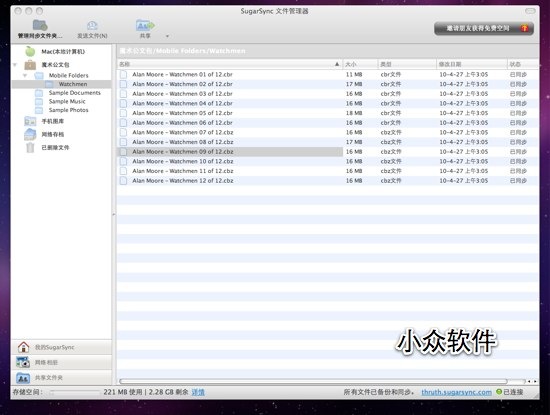Click file icon of Watchmen 01 of 12.cbr
Image resolution: width=550 pixels, height=415 pixels.
tap(123, 74)
